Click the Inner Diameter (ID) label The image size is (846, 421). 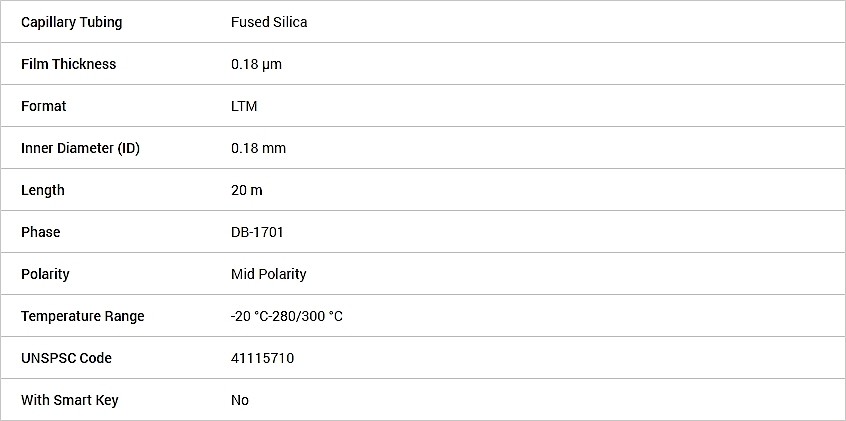[x=80, y=148]
